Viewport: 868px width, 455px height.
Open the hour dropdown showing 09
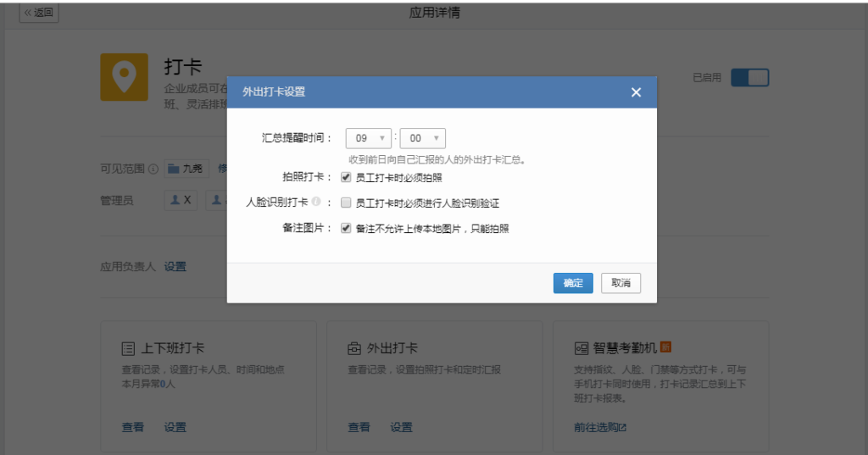[368, 138]
